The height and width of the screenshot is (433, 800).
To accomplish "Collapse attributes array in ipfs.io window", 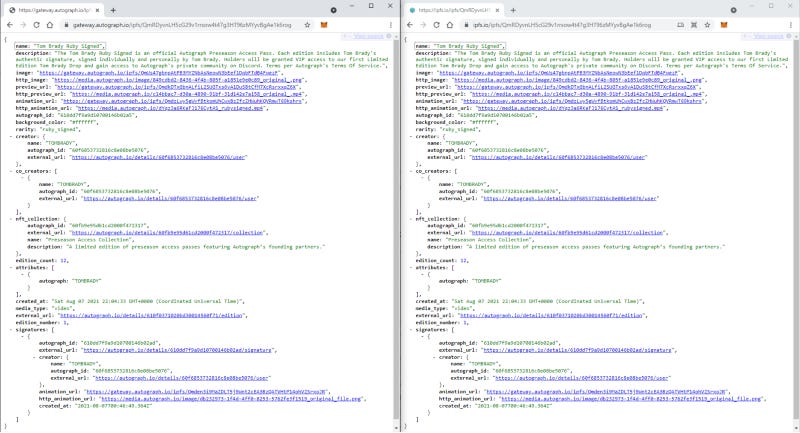I will (411, 267).
